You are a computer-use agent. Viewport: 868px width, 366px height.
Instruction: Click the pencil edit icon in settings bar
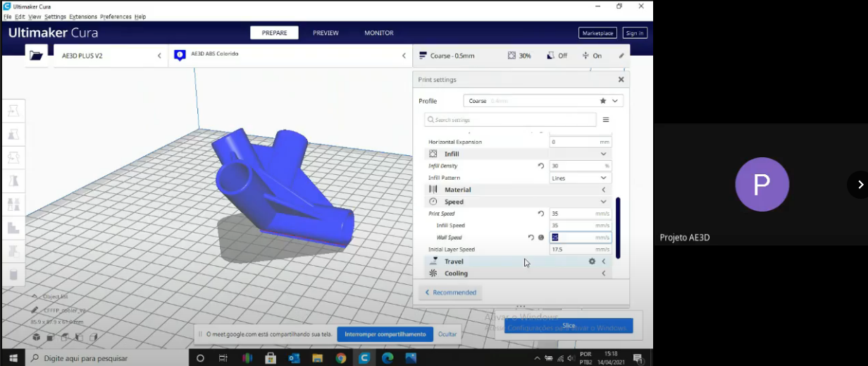[x=621, y=56]
